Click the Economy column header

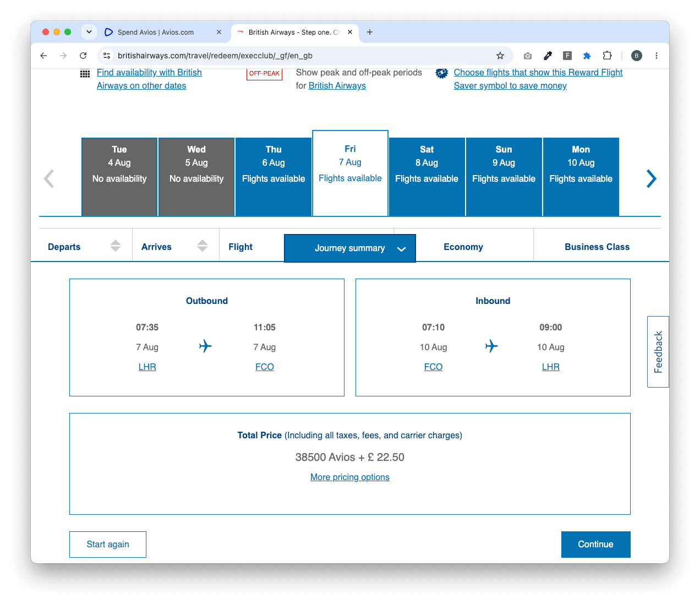[463, 247]
